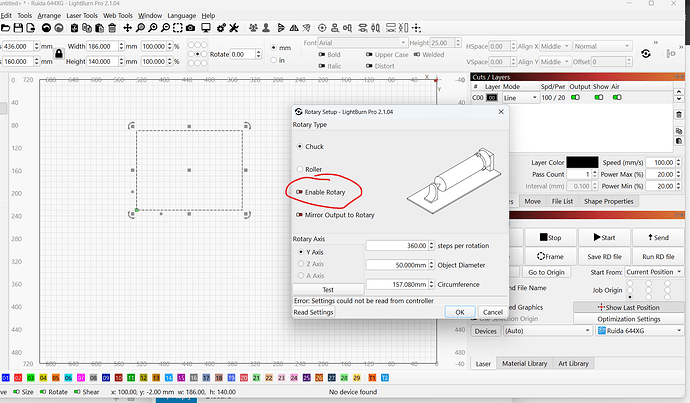The width and height of the screenshot is (690, 403).
Task: Toggle Air switch for layer C00
Action: (x=617, y=97)
